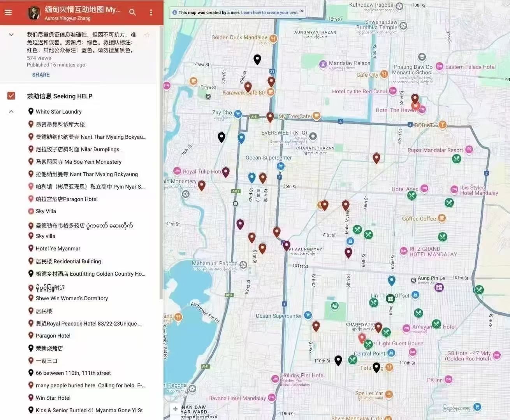The width and height of the screenshot is (510, 420).
Task: Click the 'Learn how to create your own' link
Action: pyautogui.click(x=269, y=12)
